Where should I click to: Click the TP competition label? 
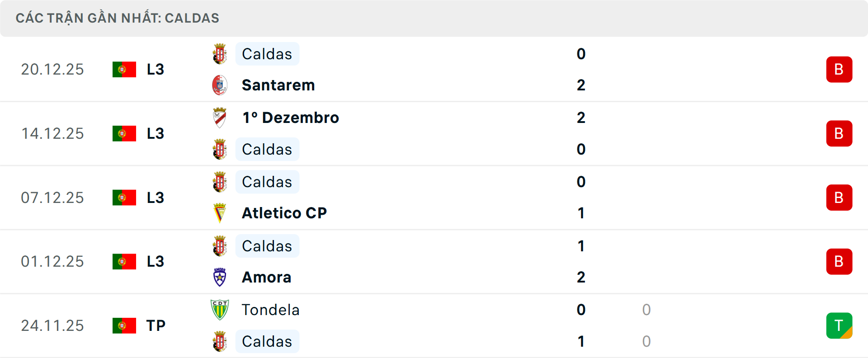click(x=156, y=325)
